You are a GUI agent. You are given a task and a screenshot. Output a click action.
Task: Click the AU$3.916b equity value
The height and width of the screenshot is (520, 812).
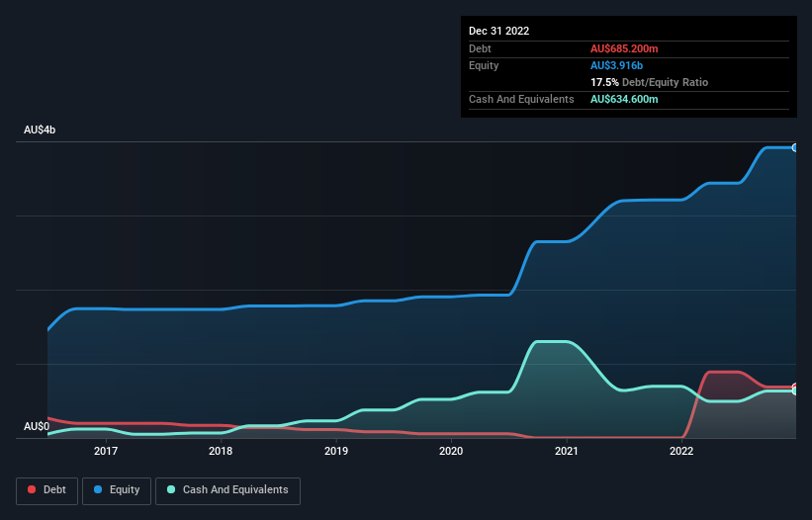point(617,65)
